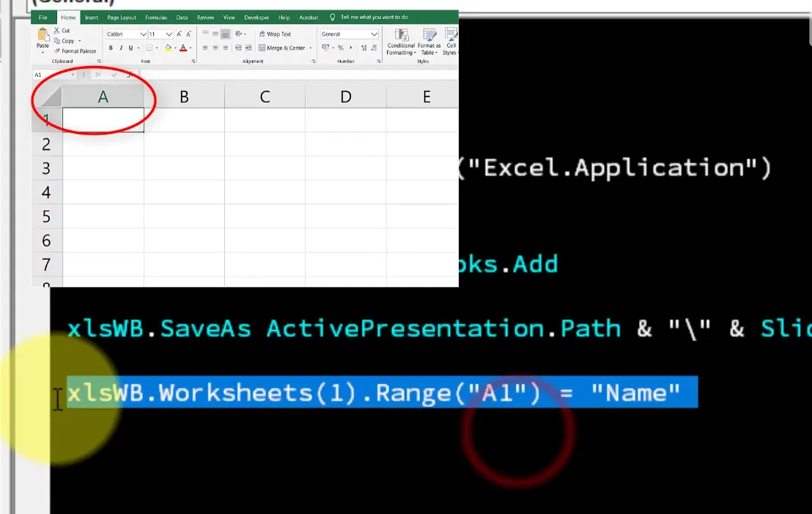Click the Cut scissors icon
812x514 pixels.
pos(57,31)
